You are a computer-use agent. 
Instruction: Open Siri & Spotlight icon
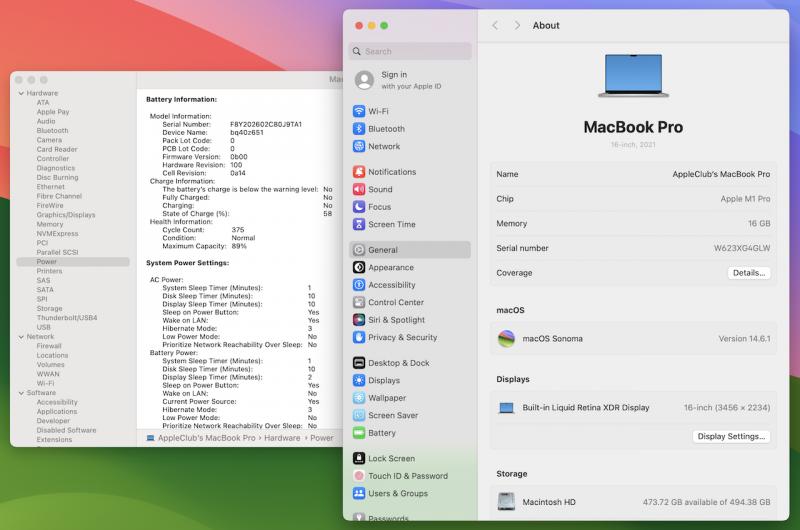click(359, 319)
